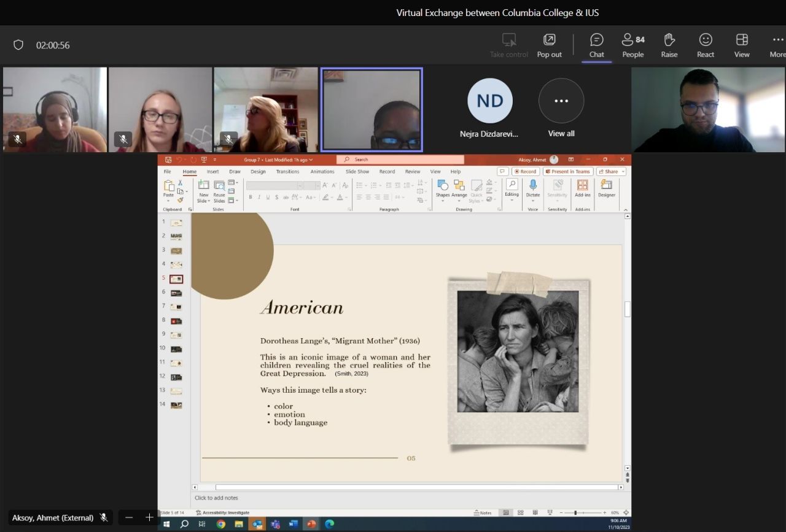Image resolution: width=786 pixels, height=532 pixels.
Task: Toggle bold formatting in Font group
Action: click(251, 197)
